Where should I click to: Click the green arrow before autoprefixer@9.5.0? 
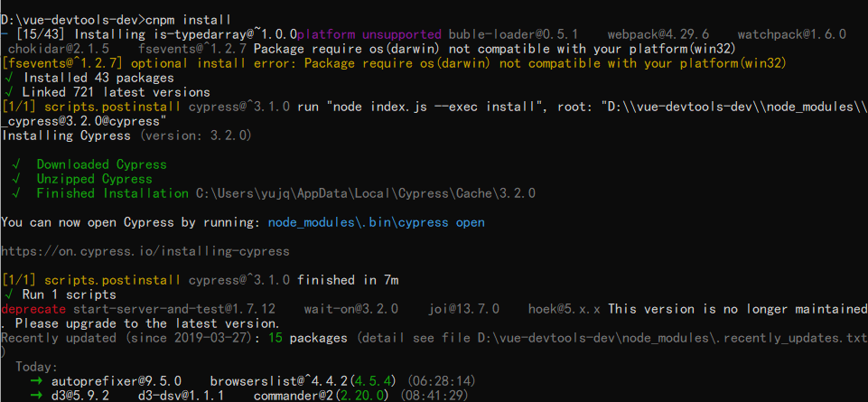click(x=37, y=381)
